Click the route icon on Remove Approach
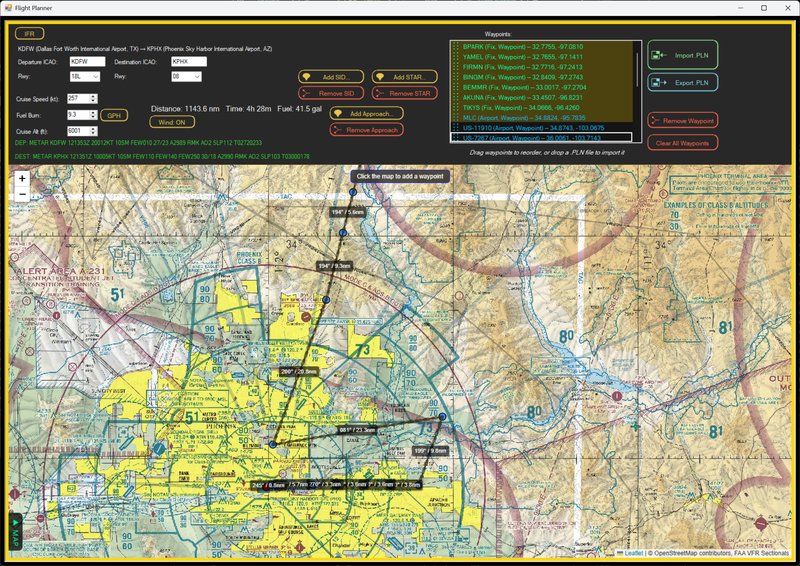 pyautogui.click(x=338, y=130)
